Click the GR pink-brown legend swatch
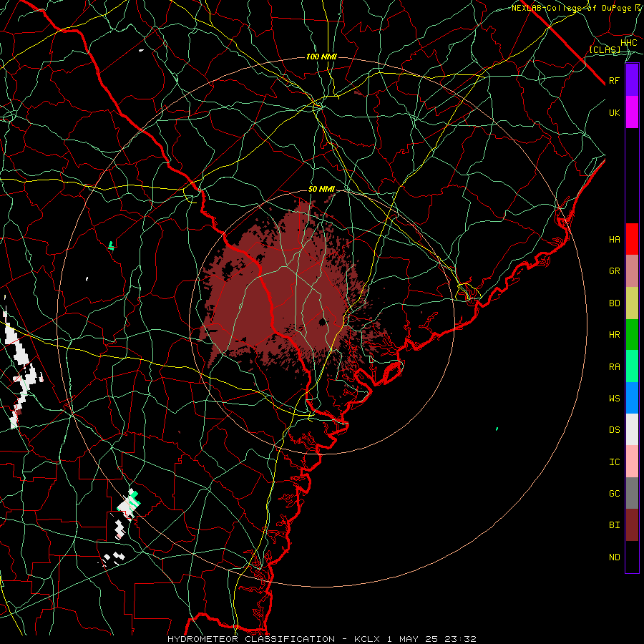The width and height of the screenshot is (644, 644). tap(632, 271)
